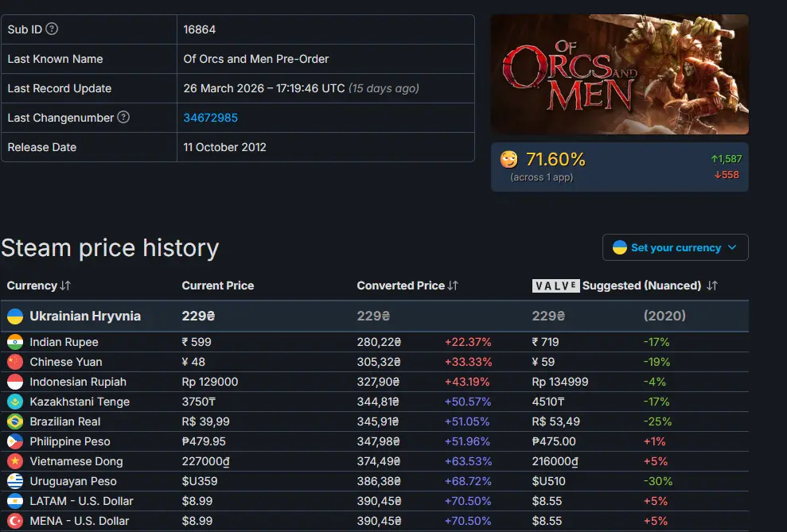Click the Chinese Yuan flag icon
Viewport: 787px width, 532px height.
coord(15,362)
